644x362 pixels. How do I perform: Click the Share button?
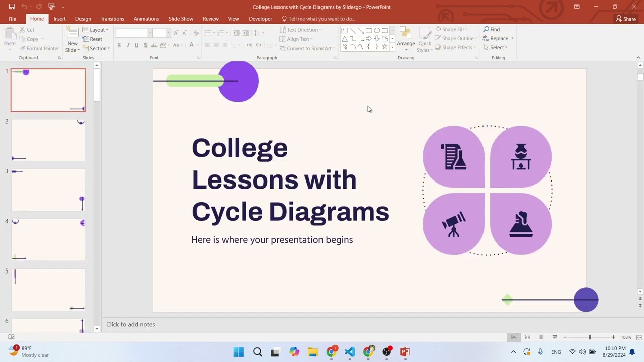[626, 19]
